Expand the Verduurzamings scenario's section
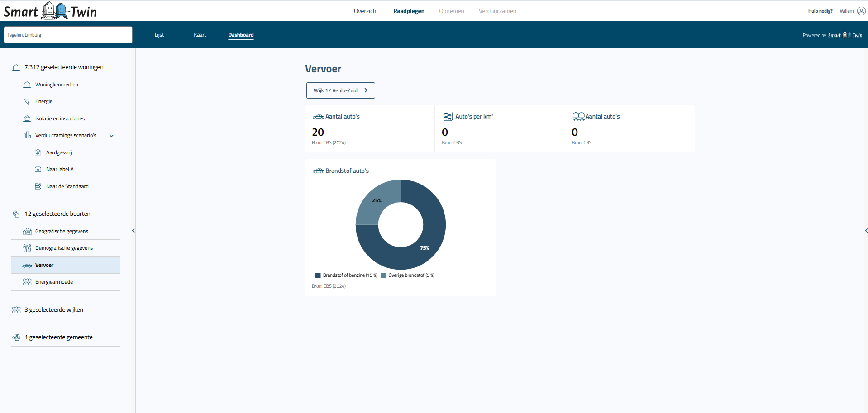The height and width of the screenshot is (413, 868). point(111,135)
